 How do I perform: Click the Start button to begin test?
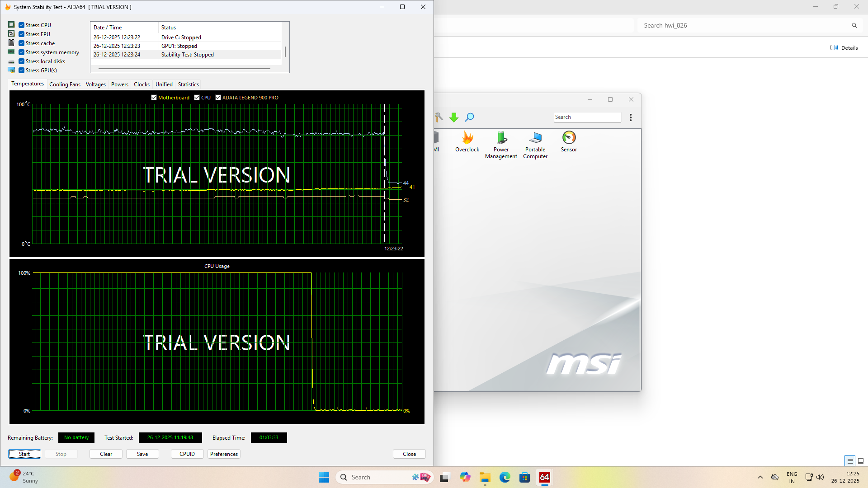coord(24,454)
